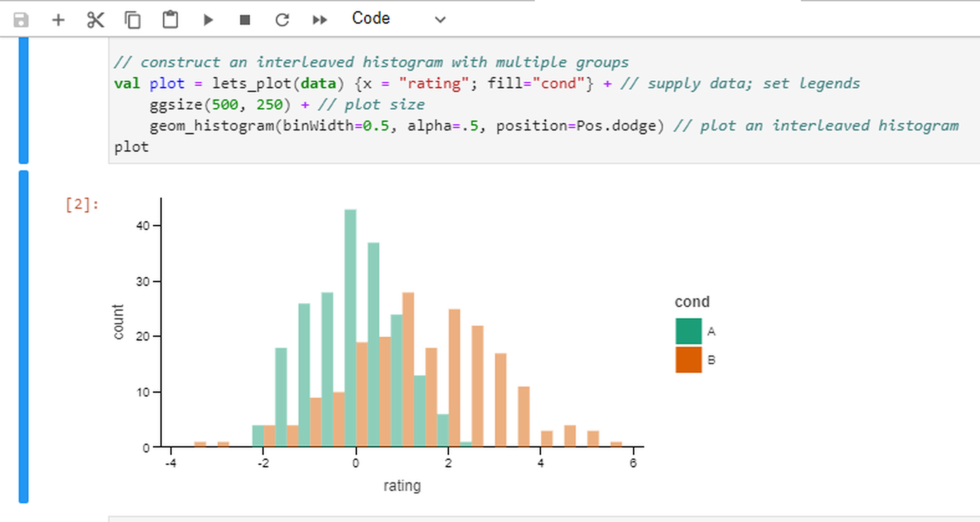Cut selected cell with scissors icon
This screenshot has height=522, width=980.
click(95, 20)
